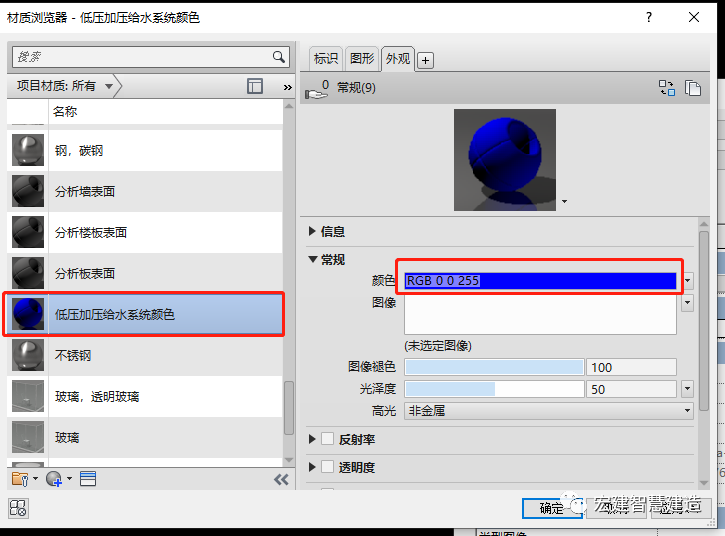Click the help question mark icon
This screenshot has width=725, height=536.
click(x=649, y=18)
